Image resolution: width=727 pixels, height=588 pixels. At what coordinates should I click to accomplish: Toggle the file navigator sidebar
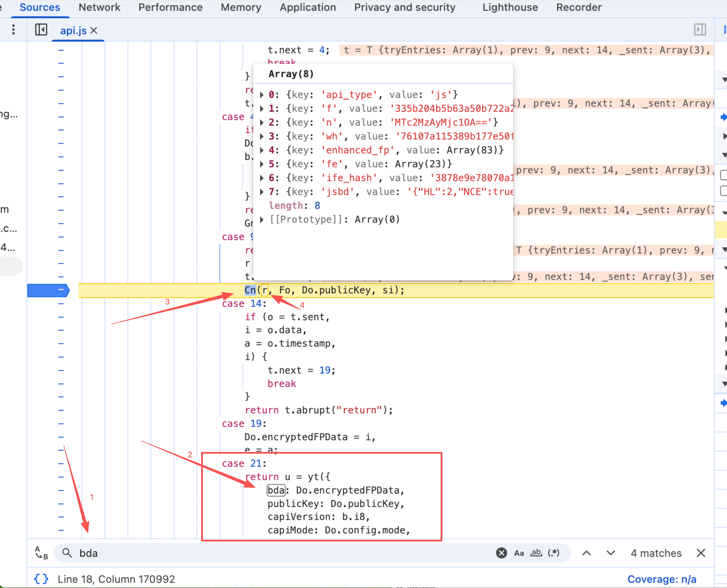click(41, 30)
